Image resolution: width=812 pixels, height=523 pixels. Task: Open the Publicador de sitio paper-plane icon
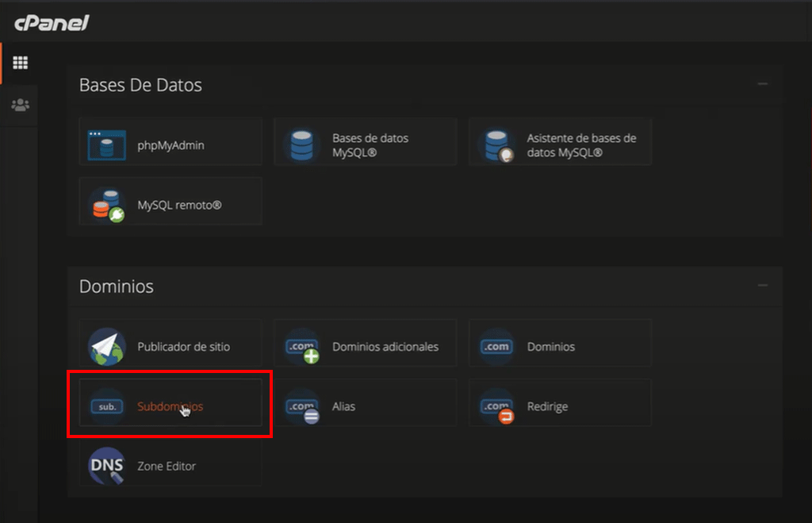tap(107, 347)
